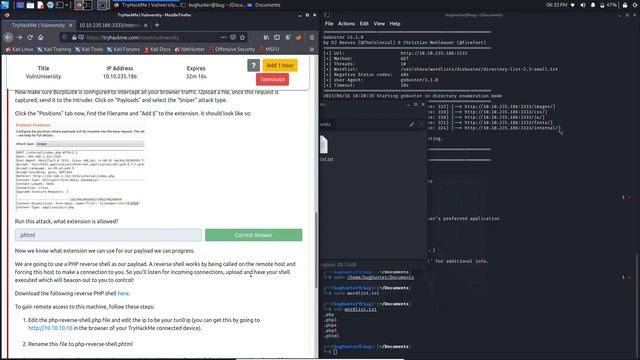Click the Add 1 hour button
640x360 pixels.
click(280, 65)
